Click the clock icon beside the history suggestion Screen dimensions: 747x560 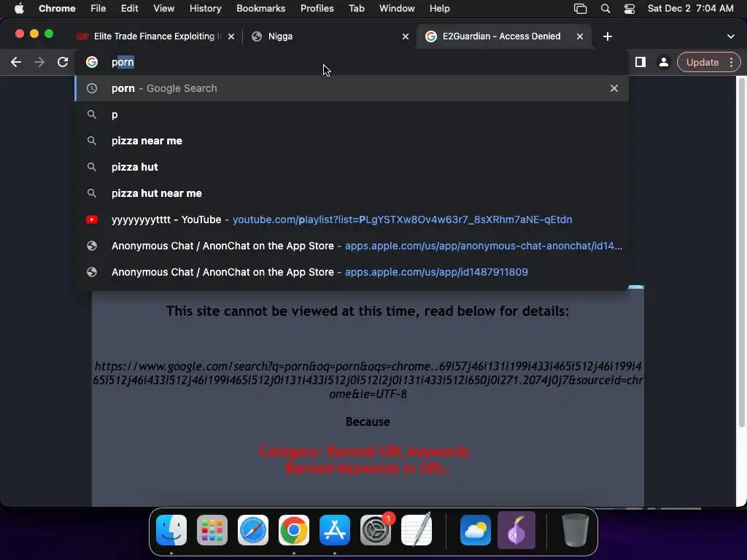[x=91, y=88]
